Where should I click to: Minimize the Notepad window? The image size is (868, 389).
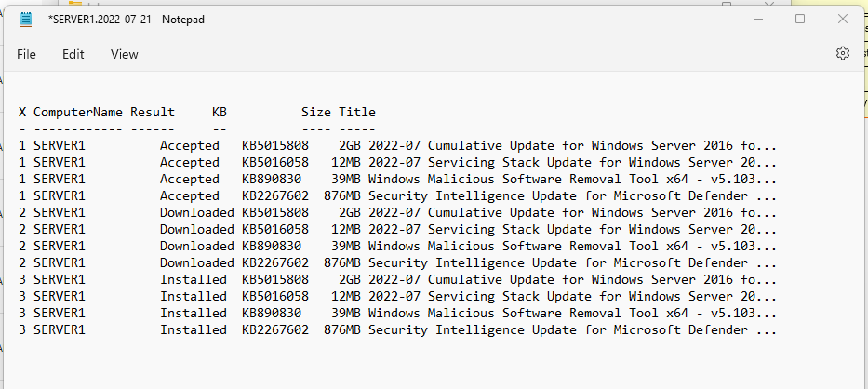754,19
